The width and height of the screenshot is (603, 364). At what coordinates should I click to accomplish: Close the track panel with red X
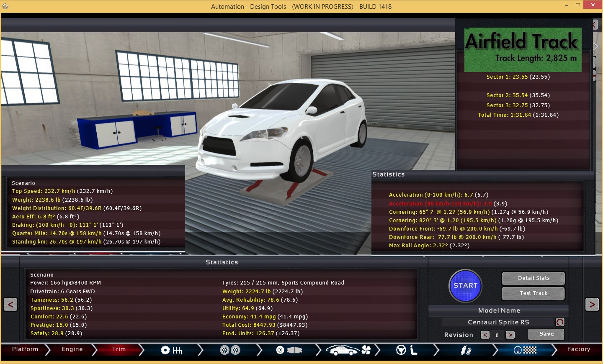pyautogui.click(x=595, y=25)
